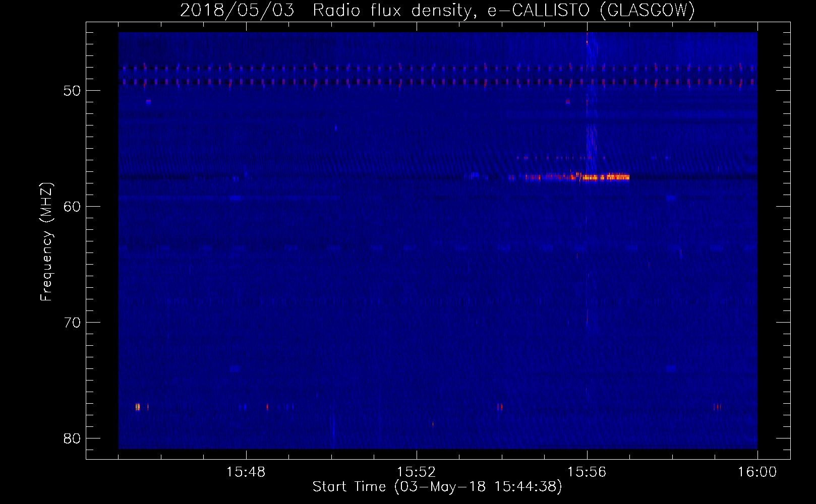Click the frequency tick label '50'
The image size is (816, 504).
72,91
